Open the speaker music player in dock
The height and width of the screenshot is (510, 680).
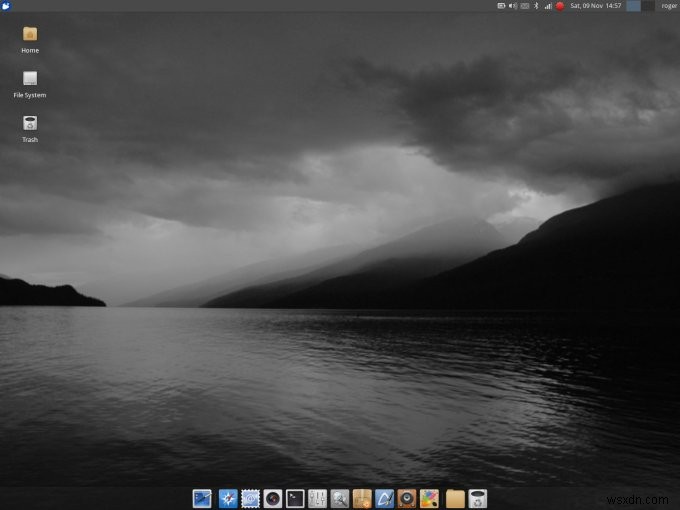[x=407, y=499]
